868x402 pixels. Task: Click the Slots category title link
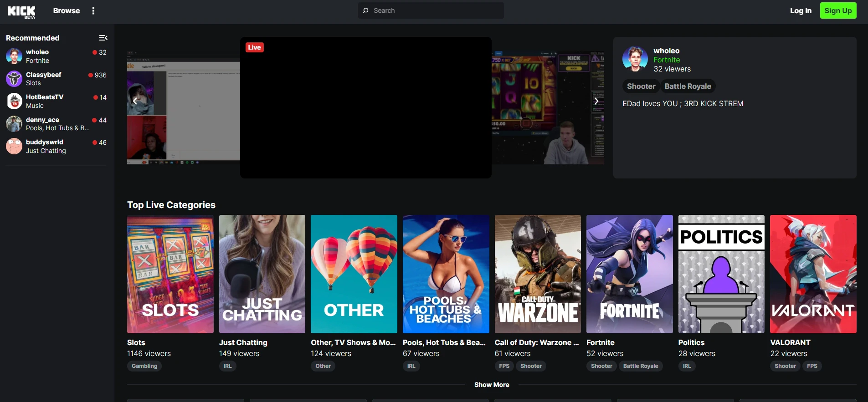(136, 342)
